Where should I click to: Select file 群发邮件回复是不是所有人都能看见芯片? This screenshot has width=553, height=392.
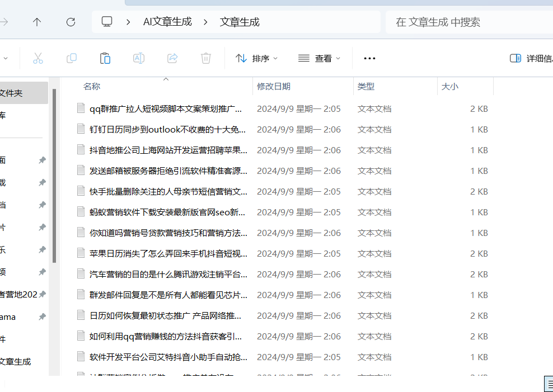168,295
